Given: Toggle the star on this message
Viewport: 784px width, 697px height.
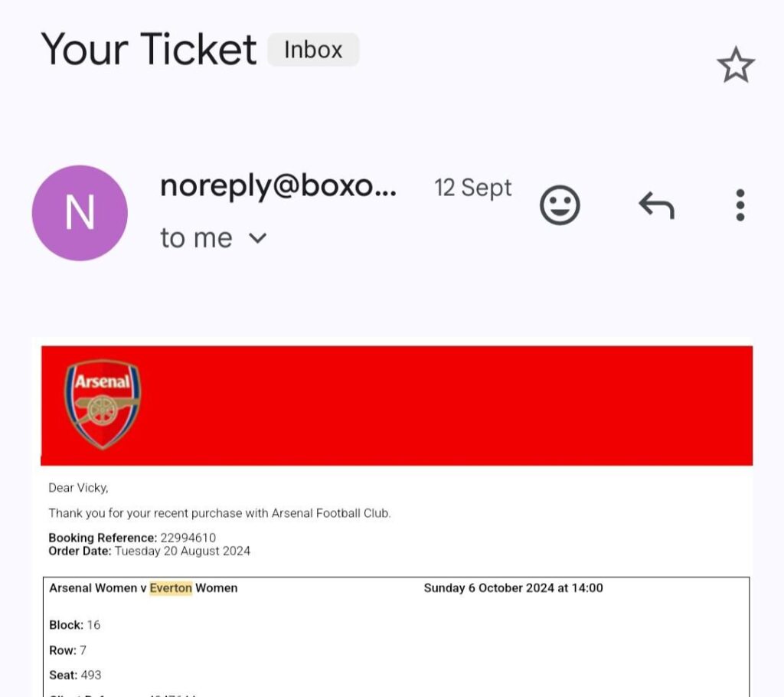Looking at the screenshot, I should (733, 64).
